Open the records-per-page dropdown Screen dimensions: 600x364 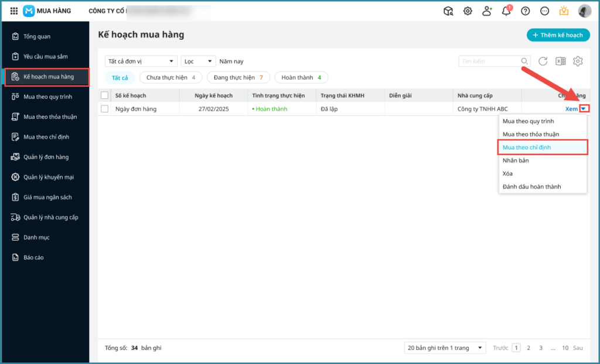click(x=445, y=348)
